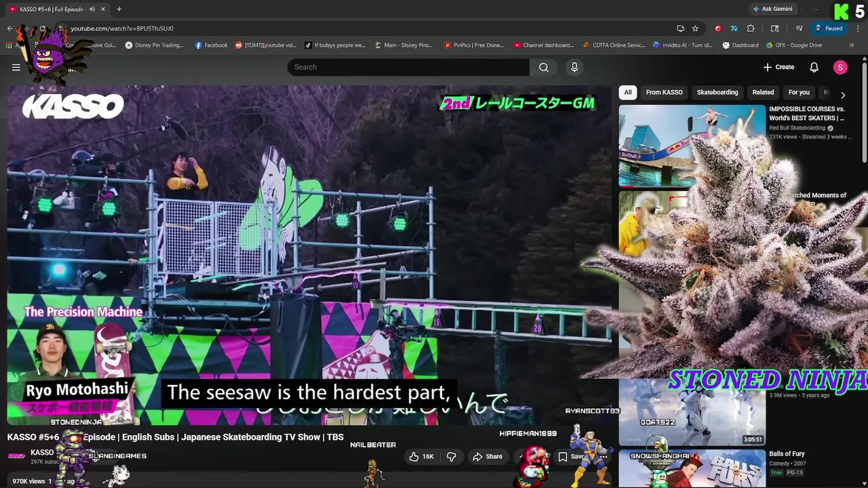868x488 pixels.
Task: Open a new browser tab with plus
Action: point(119,9)
